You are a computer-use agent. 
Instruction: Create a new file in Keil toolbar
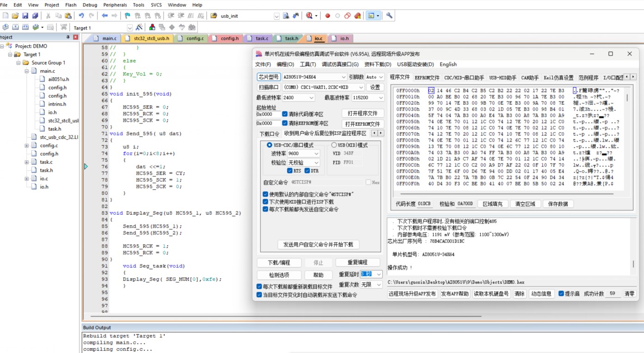coord(6,16)
